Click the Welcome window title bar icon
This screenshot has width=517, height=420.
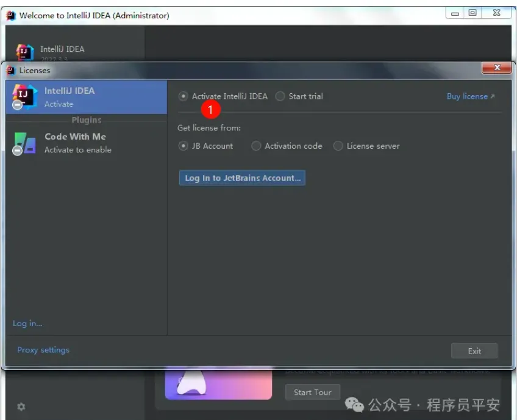[x=11, y=15]
